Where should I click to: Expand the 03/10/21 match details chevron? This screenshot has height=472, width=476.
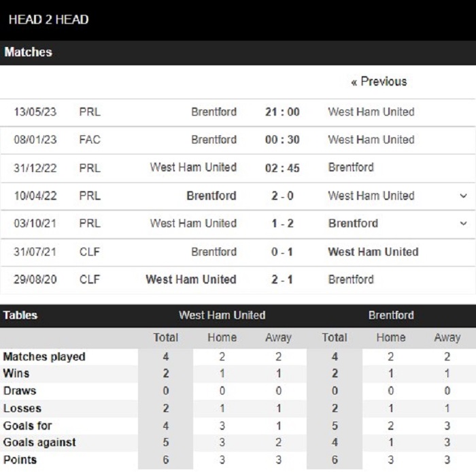point(464,224)
